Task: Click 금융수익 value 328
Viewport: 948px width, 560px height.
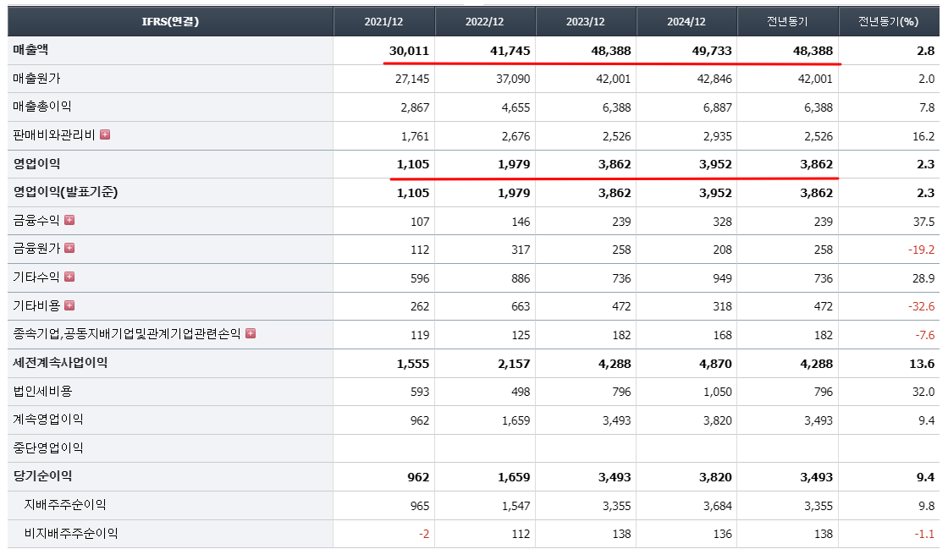Action: pos(723,222)
